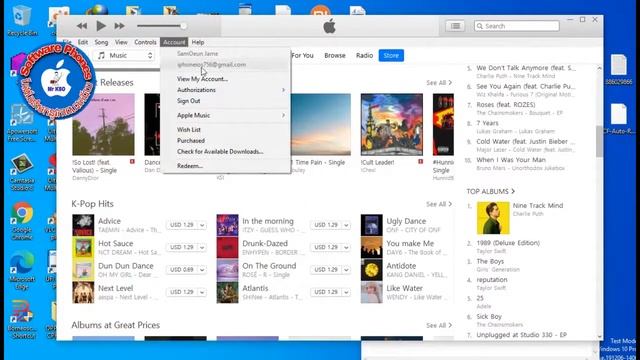Buy Advice for USD 1.29
Image resolution: width=640 pixels, height=360 pixels.
pos(182,225)
